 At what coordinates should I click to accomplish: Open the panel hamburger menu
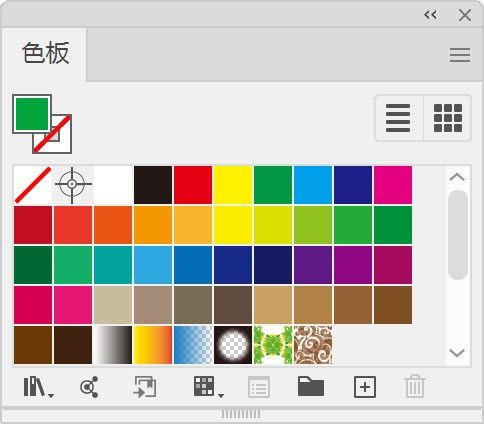point(460,55)
